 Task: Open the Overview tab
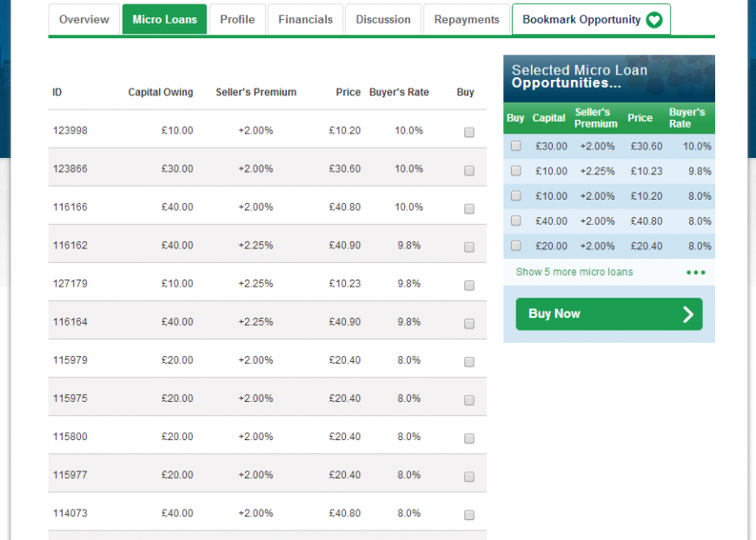[x=84, y=19]
